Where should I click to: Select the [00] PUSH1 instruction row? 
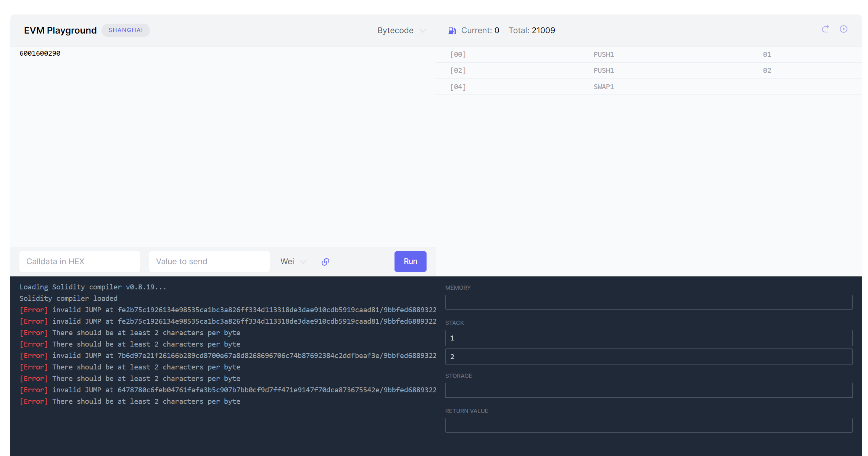[x=649, y=55]
